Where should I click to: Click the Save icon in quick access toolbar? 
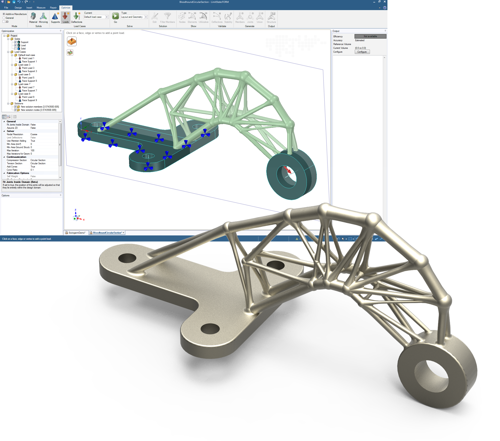coord(14,2)
